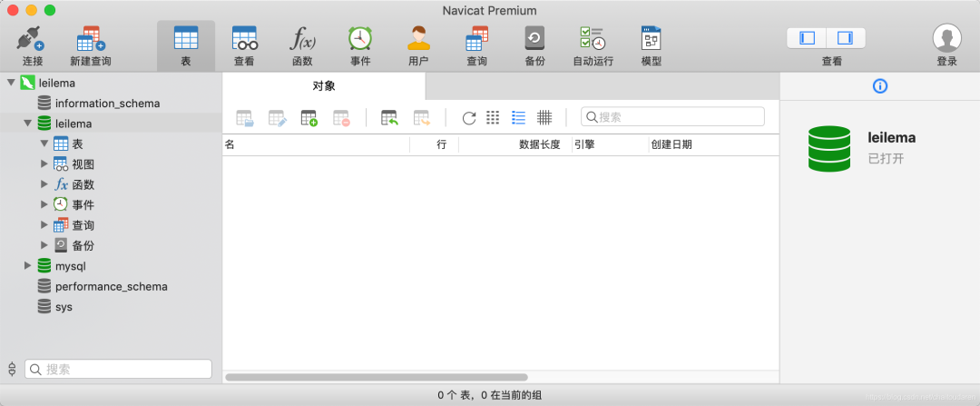Select the sys database
Viewport: 980px width, 406px height.
(x=64, y=307)
